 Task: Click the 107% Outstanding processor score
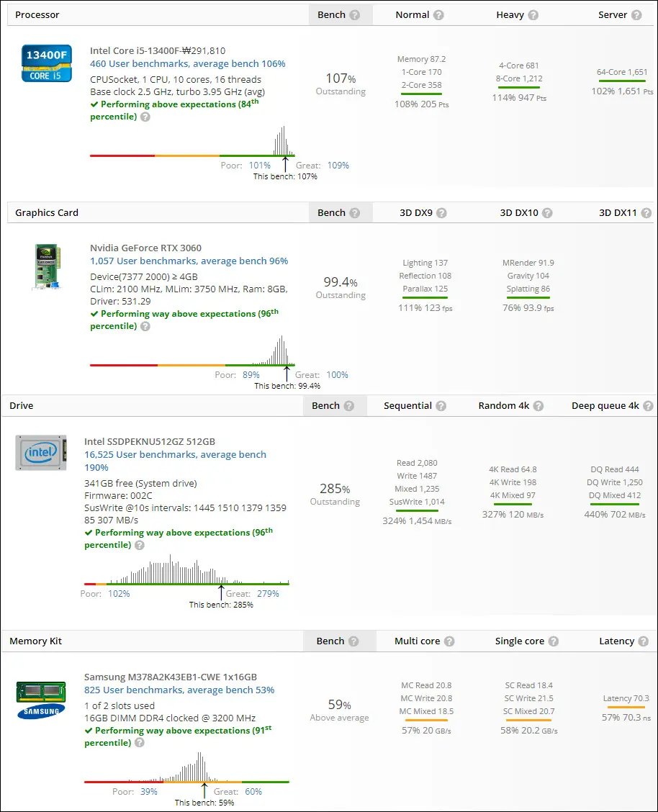(x=341, y=84)
